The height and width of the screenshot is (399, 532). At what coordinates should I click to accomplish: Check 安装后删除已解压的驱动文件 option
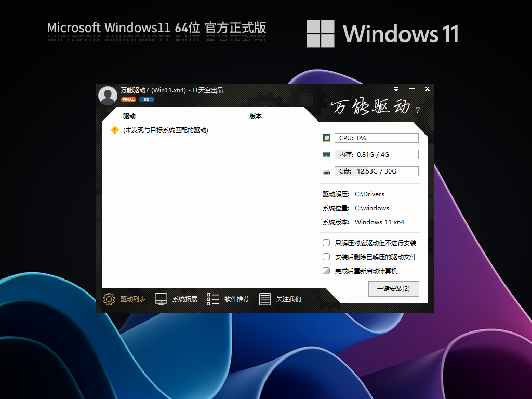click(x=326, y=256)
